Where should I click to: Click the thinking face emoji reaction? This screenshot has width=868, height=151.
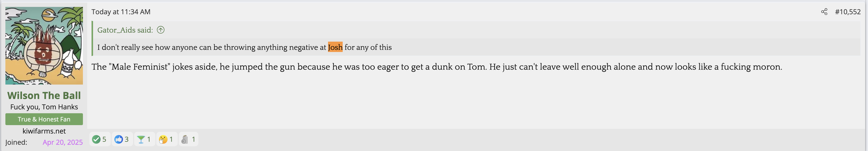tap(163, 139)
